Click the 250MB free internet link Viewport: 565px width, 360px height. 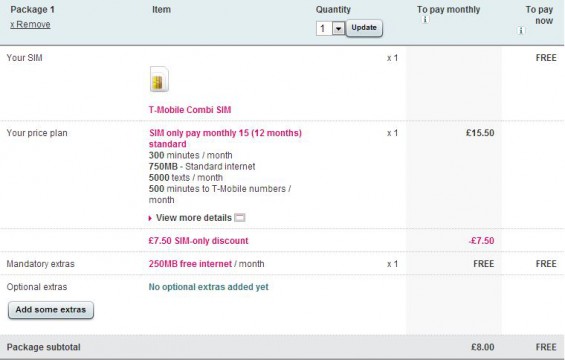click(x=190, y=264)
